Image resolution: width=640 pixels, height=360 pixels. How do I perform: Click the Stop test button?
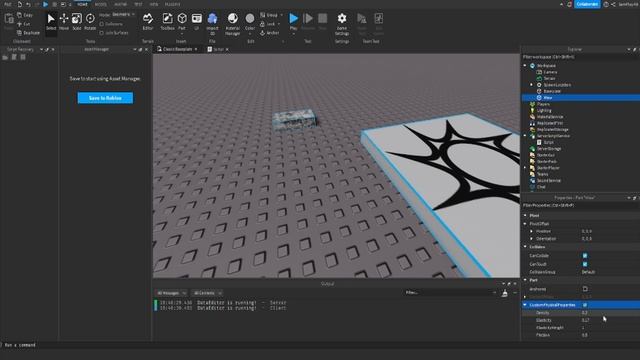coord(322,22)
